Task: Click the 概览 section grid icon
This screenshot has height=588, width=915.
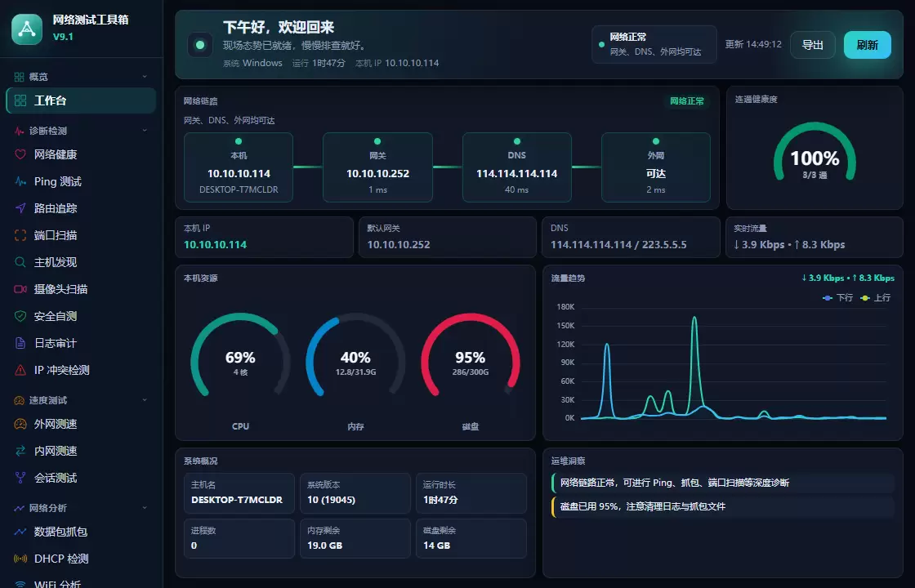Action: point(20,77)
